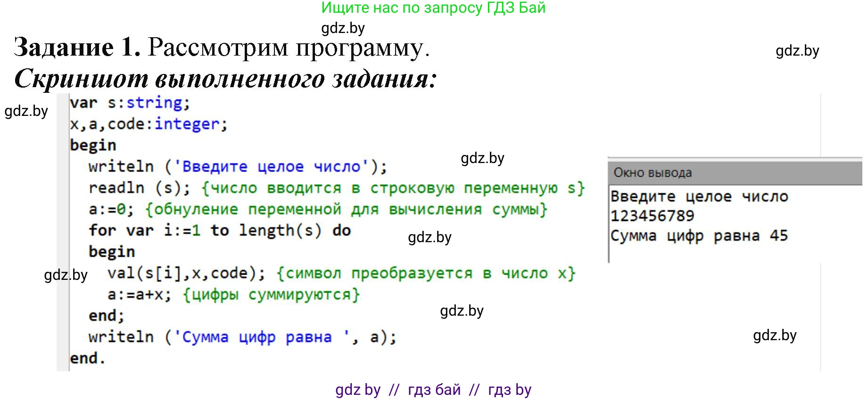Click the comment "{цифры суммируются}"

(x=271, y=294)
